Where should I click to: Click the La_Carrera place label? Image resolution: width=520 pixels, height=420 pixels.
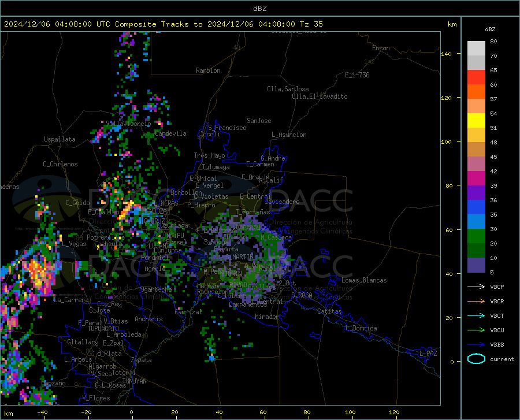[x=71, y=300]
